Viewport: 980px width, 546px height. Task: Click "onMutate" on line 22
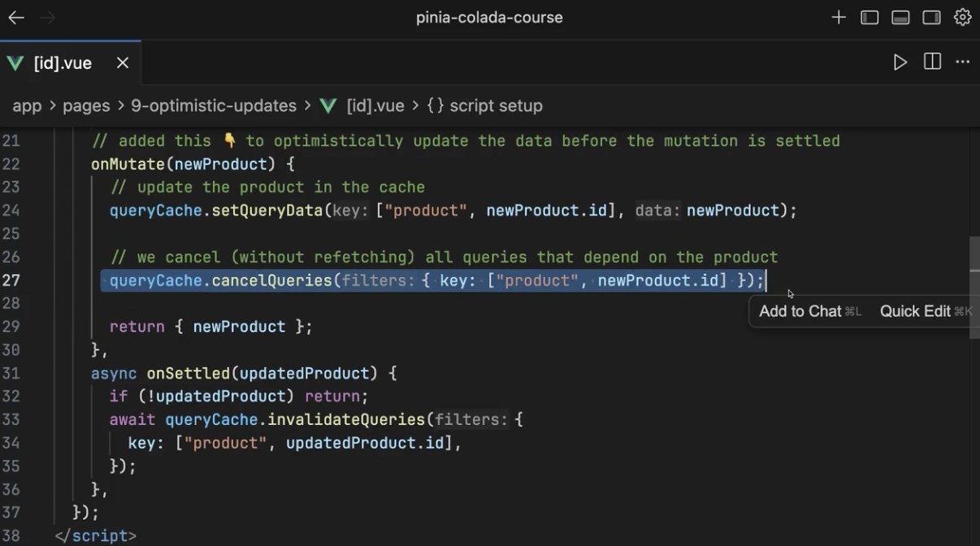128,164
